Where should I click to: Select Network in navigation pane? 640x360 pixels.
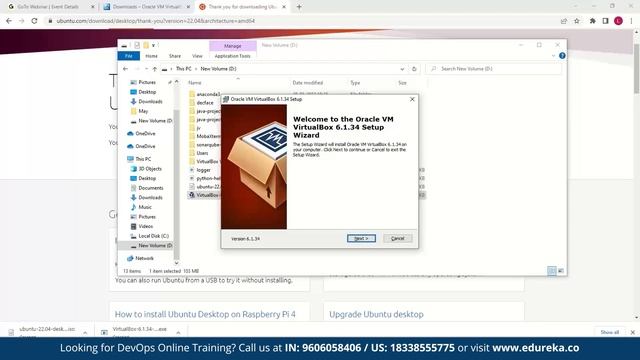[x=144, y=258]
